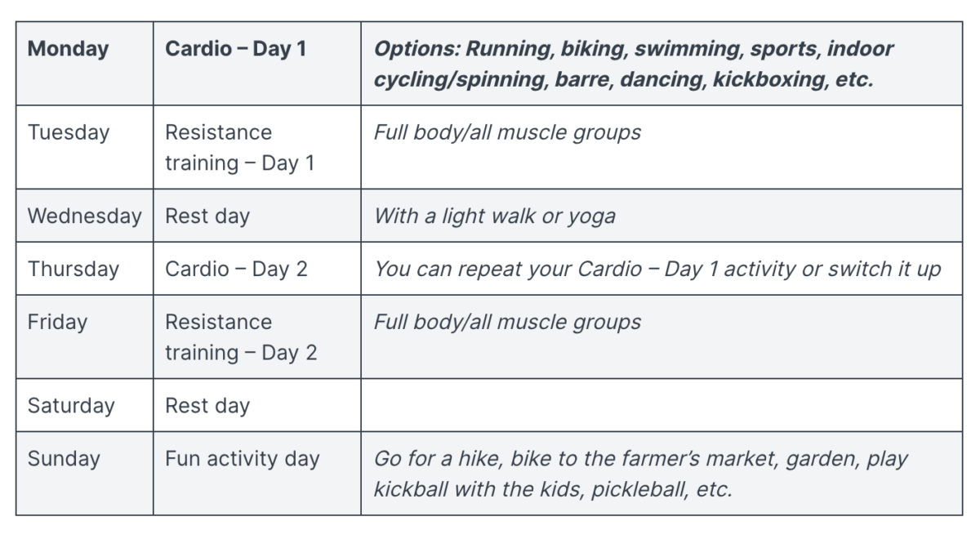Select the Sunday cell
980x548 pixels.
click(x=84, y=473)
